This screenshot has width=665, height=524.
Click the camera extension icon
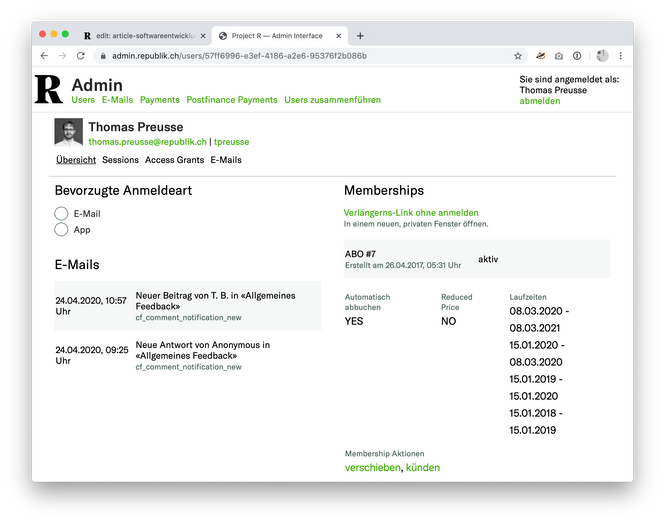pos(559,56)
